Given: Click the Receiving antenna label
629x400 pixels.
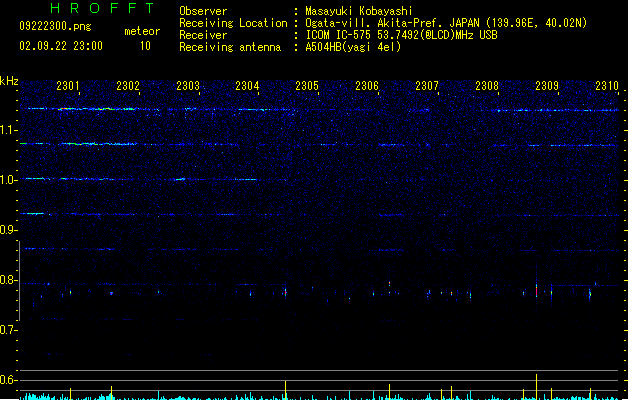Looking at the screenshot, I should pyautogui.click(x=230, y=47).
